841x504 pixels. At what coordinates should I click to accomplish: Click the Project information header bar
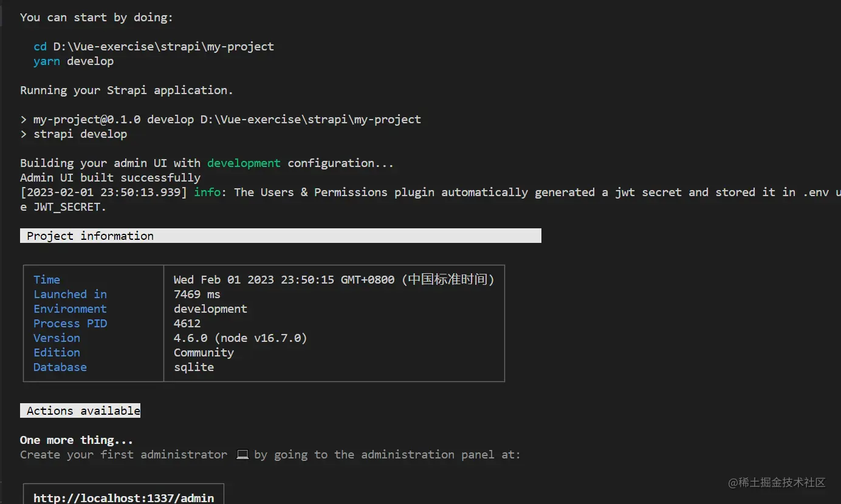[280, 236]
